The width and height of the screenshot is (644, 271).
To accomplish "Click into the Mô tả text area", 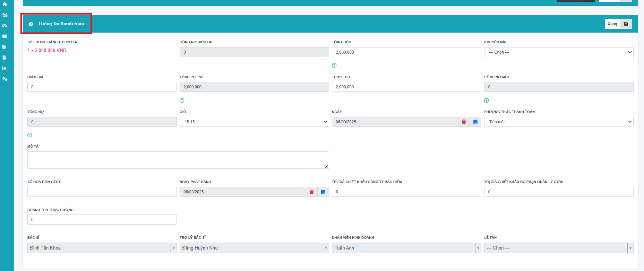I will pyautogui.click(x=178, y=160).
